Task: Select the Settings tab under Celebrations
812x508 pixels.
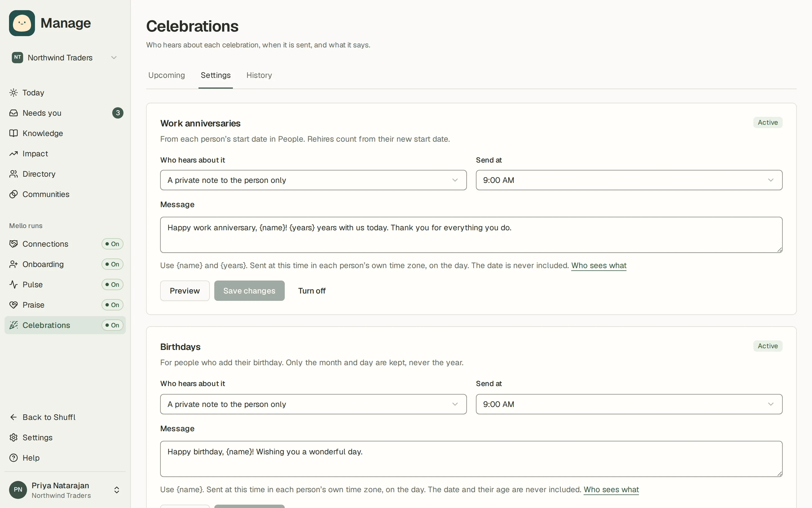Action: click(216, 75)
